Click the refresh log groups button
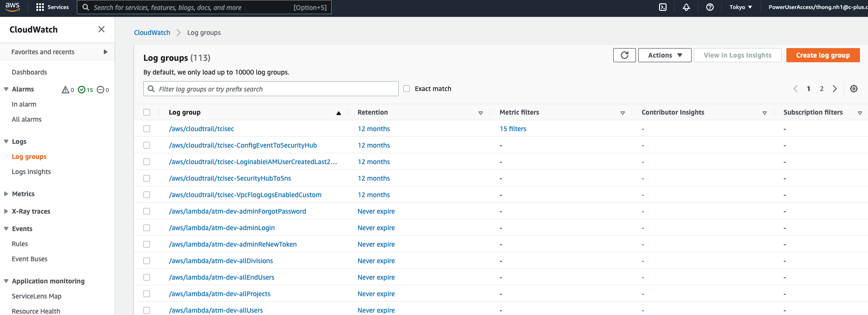 [x=624, y=55]
